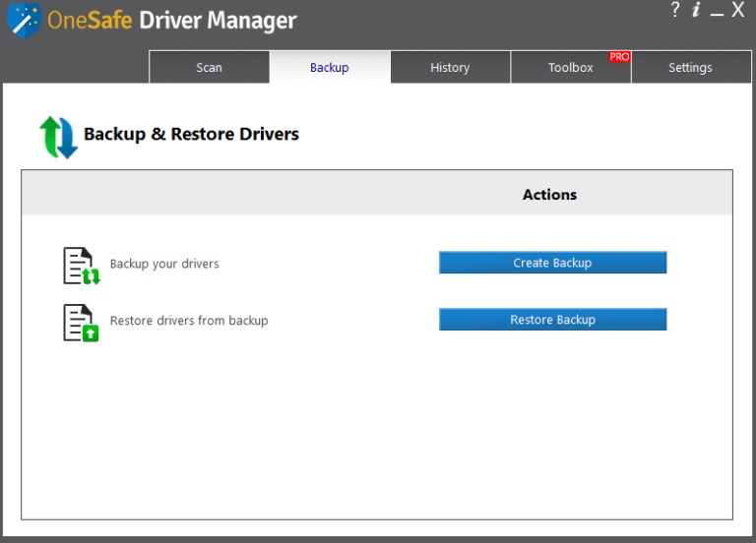Click the OneSafe shield logo icon
The height and width of the screenshot is (543, 756).
point(24,21)
